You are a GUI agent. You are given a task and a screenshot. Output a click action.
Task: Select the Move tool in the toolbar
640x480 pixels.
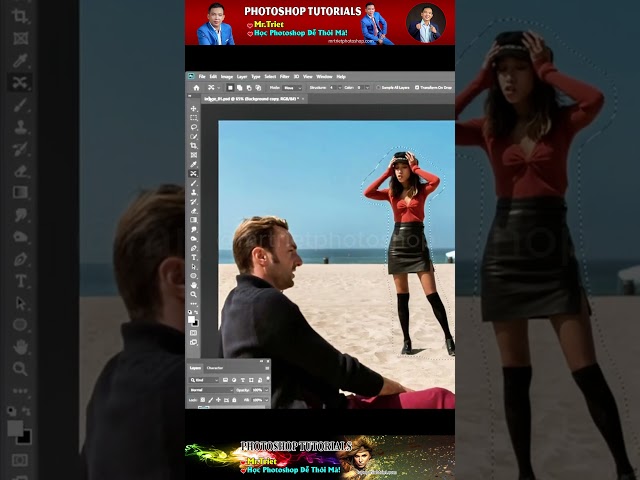tap(193, 109)
